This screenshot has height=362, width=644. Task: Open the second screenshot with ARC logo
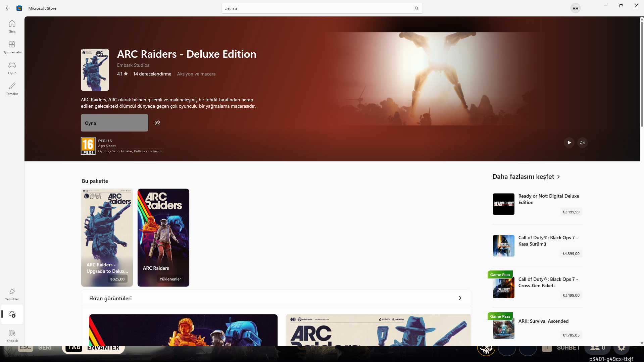click(378, 330)
